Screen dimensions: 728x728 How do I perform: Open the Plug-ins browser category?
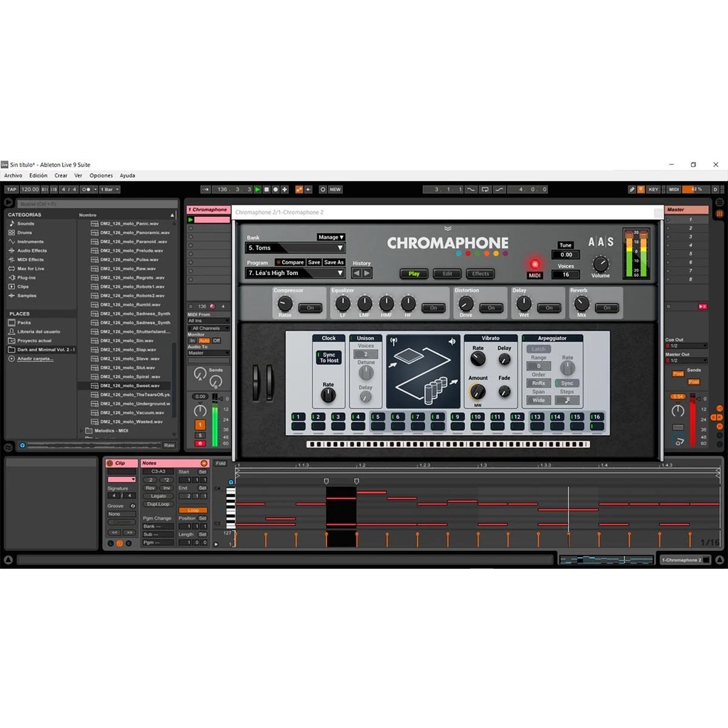[26, 278]
